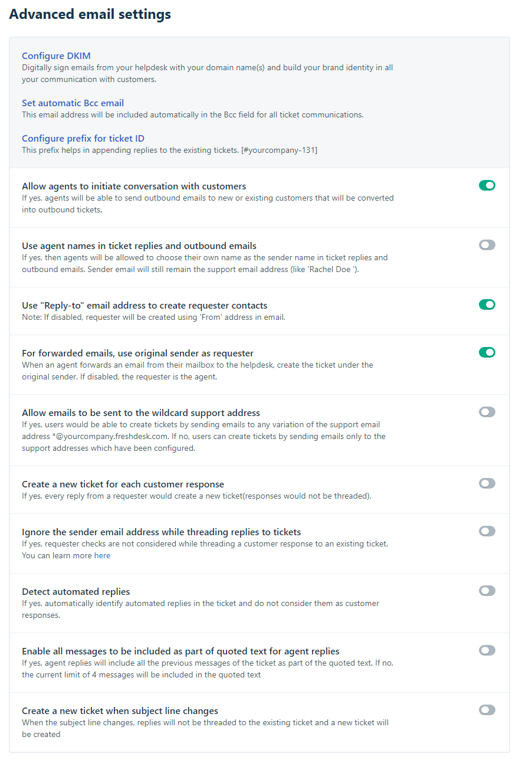Enable agent names in ticket replies toggle
532x763 pixels.
[487, 245]
